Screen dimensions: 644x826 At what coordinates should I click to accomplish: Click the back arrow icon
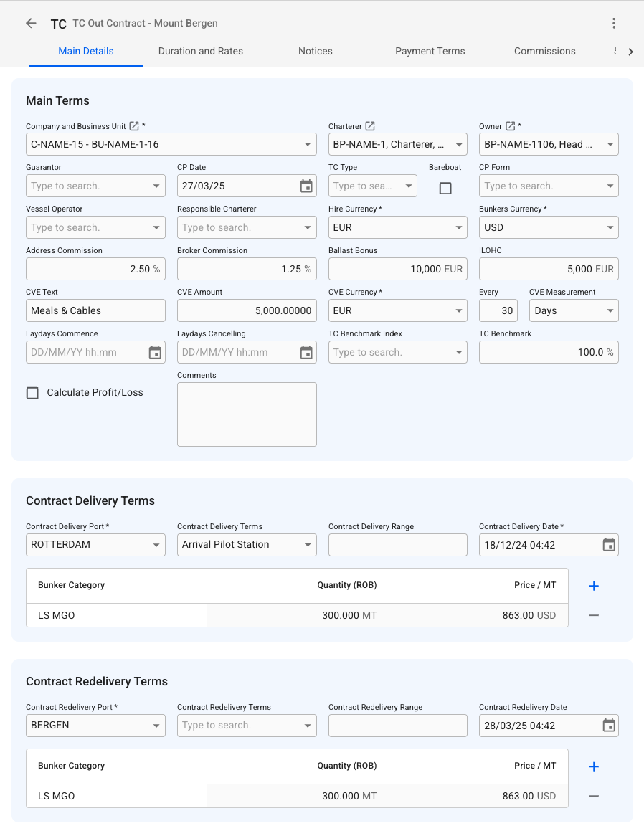(x=31, y=23)
